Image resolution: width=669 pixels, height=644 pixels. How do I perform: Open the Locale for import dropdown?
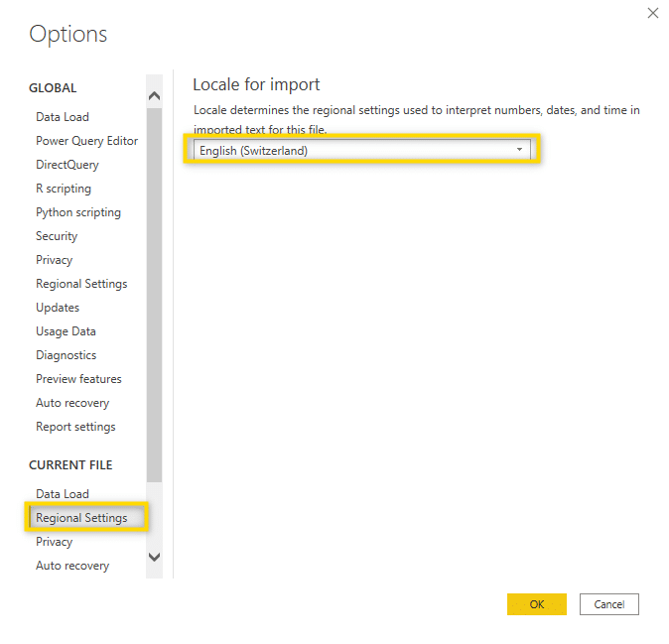coord(362,150)
